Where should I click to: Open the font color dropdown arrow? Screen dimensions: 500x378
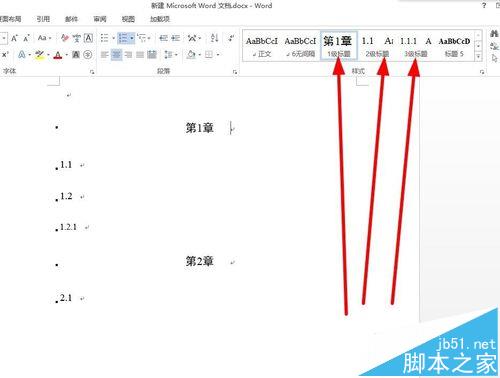pyautogui.click(x=67, y=55)
